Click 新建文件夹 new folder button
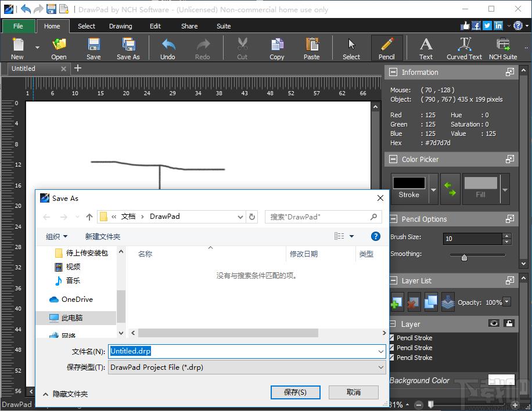 pos(102,236)
